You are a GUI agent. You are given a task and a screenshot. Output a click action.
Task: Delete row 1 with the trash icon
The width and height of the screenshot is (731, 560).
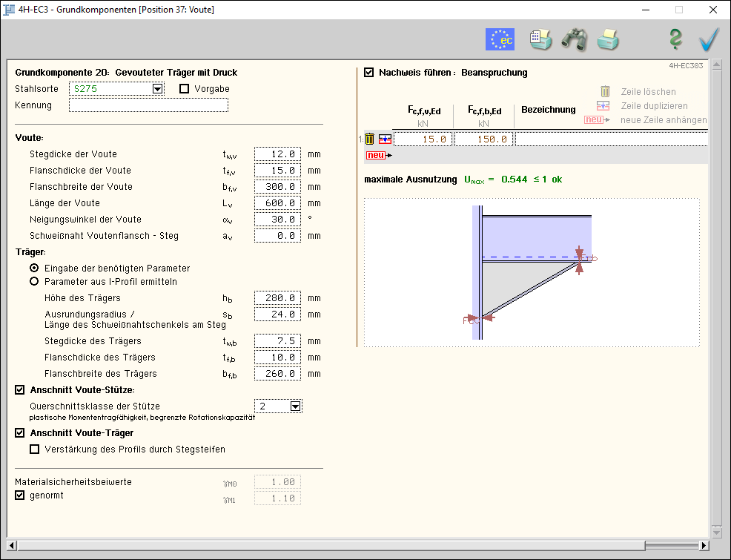tap(370, 139)
